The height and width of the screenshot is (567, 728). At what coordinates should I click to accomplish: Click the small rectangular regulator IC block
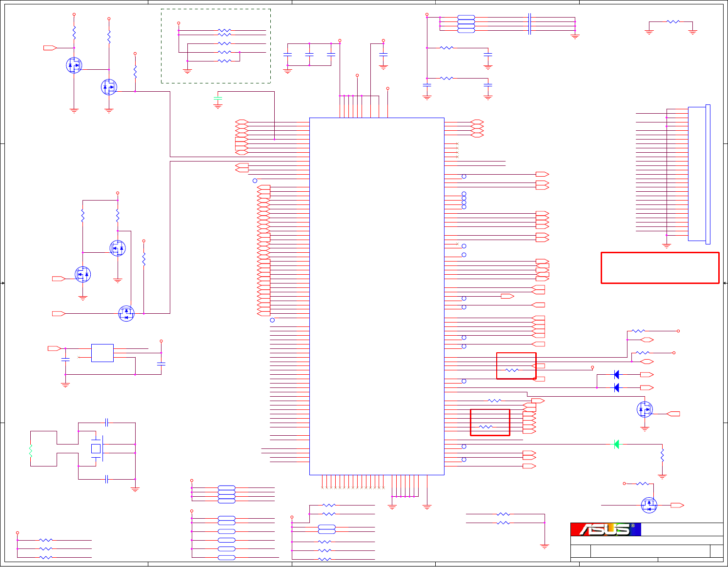pyautogui.click(x=102, y=353)
